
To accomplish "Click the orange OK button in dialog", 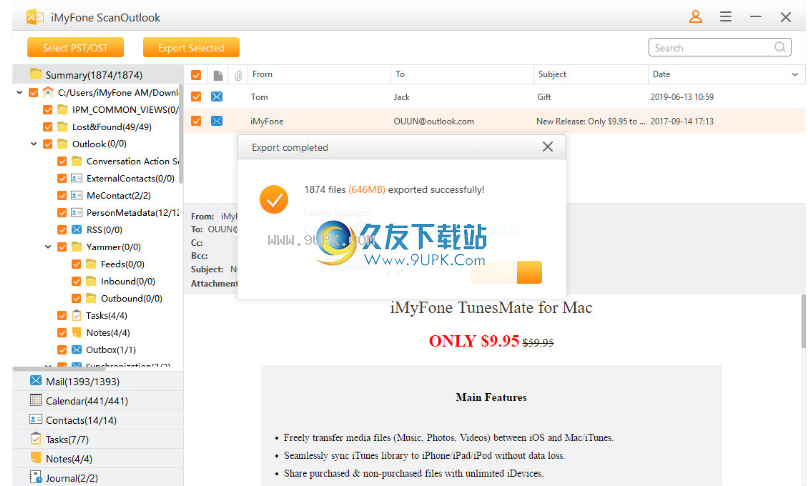I will 506,272.
